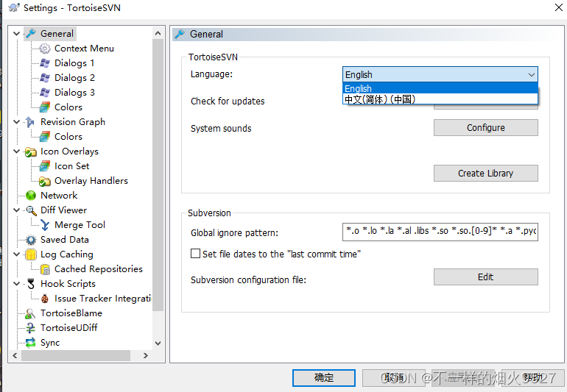Collapse the Log Caching node
567x392 pixels.
(16, 254)
